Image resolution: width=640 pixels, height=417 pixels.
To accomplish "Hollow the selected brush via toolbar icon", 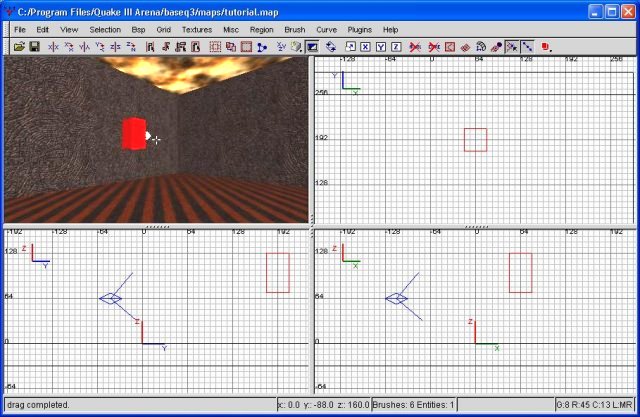I will (x=246, y=47).
